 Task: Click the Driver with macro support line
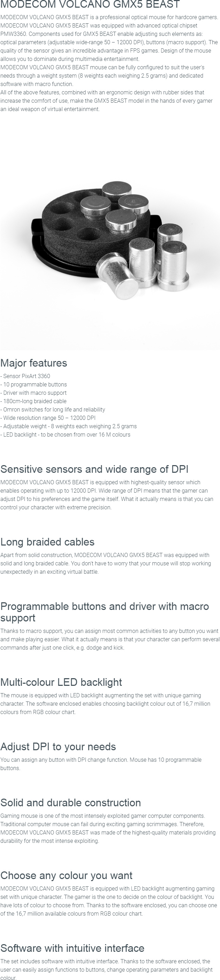pos(33,393)
